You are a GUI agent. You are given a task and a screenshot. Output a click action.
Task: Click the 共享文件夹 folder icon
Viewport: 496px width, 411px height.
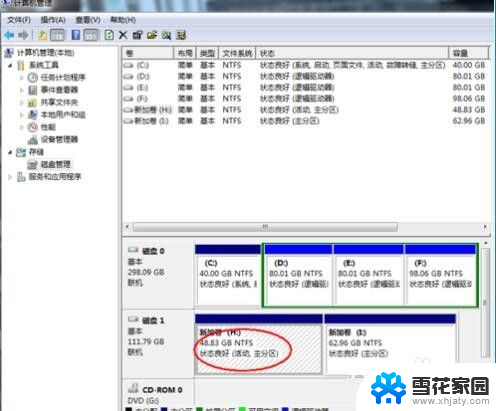(32, 102)
